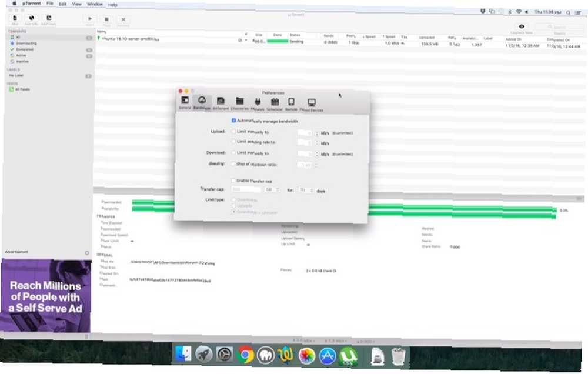Click the Advertisement settings gear icon
Viewport: 588px width, 374px height.
(x=87, y=253)
